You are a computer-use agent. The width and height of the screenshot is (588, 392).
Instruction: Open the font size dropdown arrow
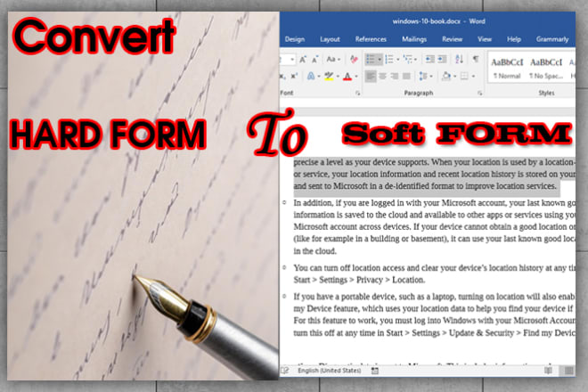click(292, 60)
